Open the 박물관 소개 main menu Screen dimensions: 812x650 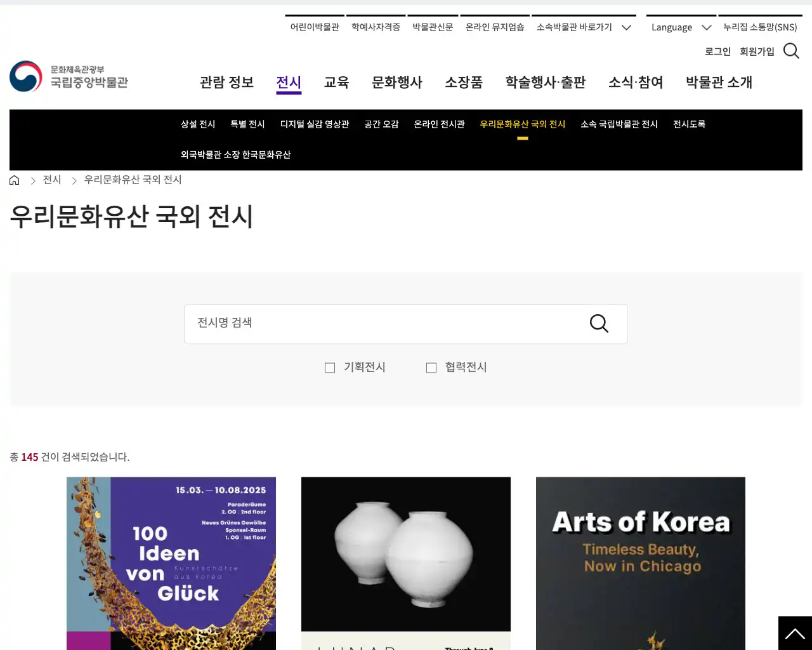click(719, 83)
